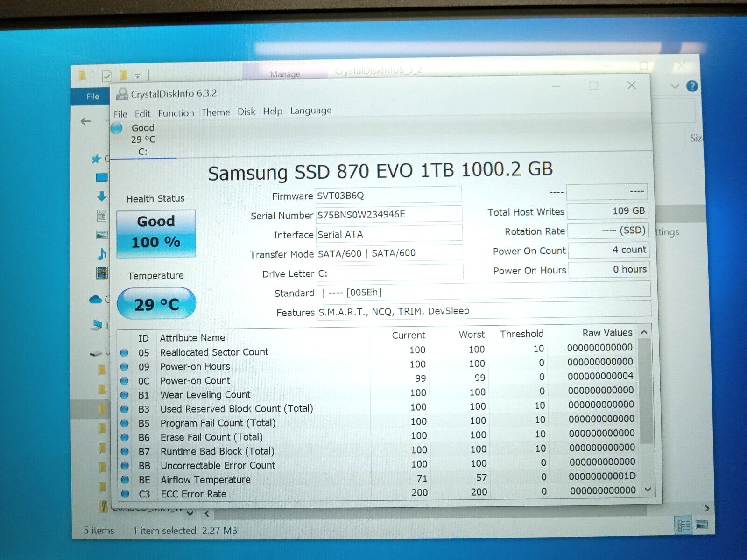
Task: Click the Interface field Serial ATA
Action: pos(389,234)
